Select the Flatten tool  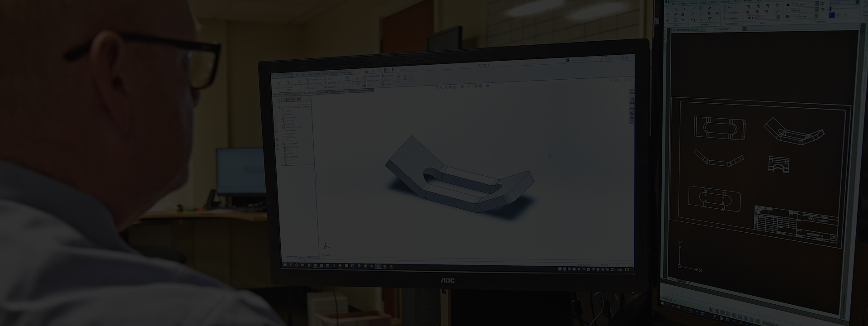(x=387, y=84)
